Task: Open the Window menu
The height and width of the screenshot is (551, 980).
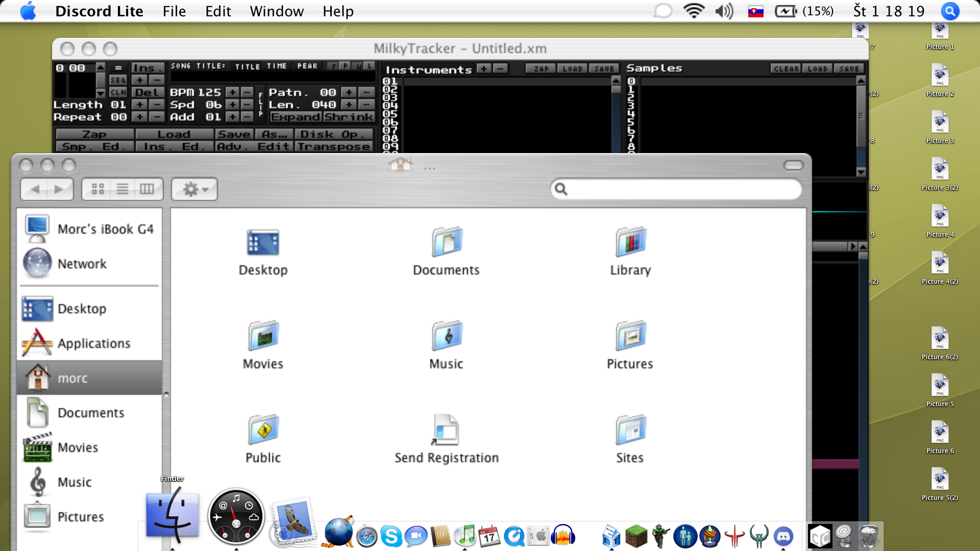Action: [277, 11]
